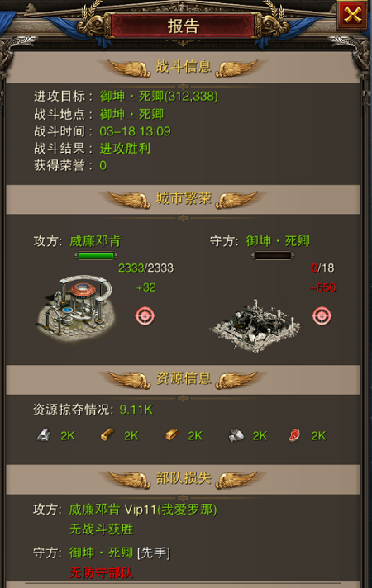The width and height of the screenshot is (372, 588).
Task: Click defender 御坤・死卿 in troop losses section
Action: pyautogui.click(x=102, y=552)
